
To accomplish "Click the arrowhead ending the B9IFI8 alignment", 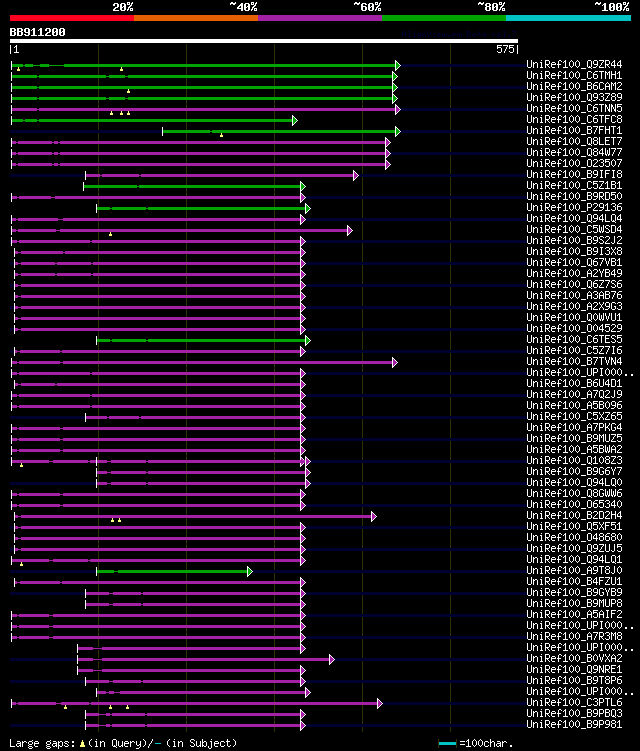I will pos(356,176).
